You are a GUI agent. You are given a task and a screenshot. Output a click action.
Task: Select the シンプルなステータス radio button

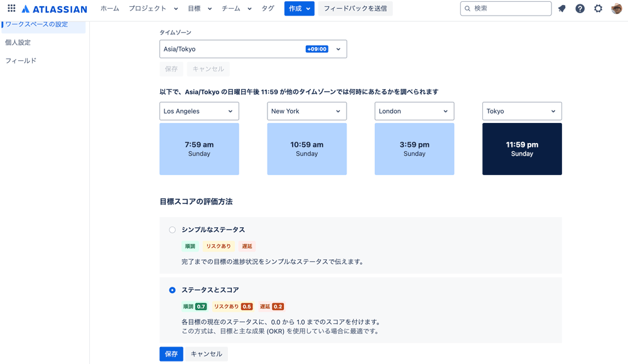172,230
